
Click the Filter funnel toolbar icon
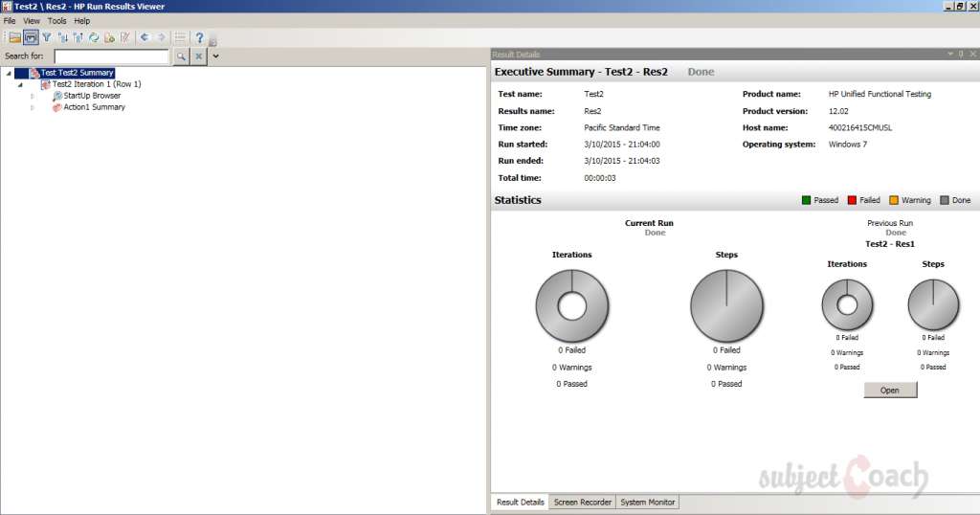(47, 37)
